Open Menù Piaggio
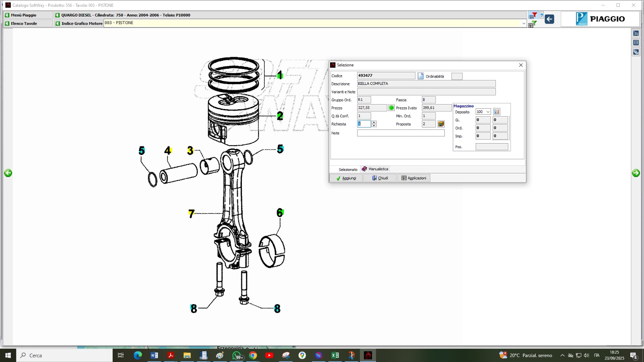Viewport: 644px width, 362px height. 24,15
